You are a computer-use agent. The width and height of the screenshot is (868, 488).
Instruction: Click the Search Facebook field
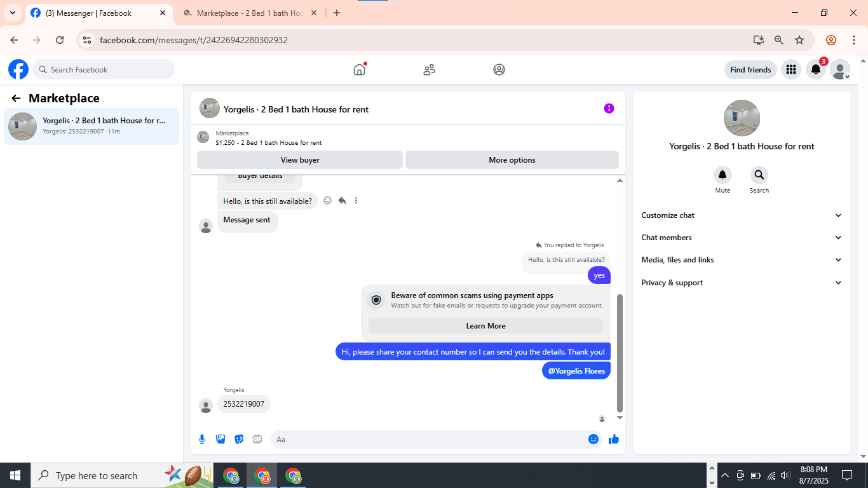104,69
